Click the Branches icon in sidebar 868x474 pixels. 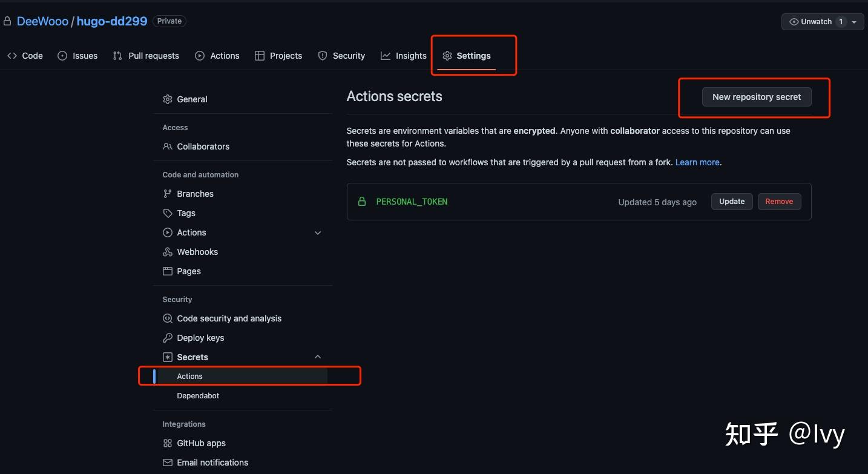point(168,194)
